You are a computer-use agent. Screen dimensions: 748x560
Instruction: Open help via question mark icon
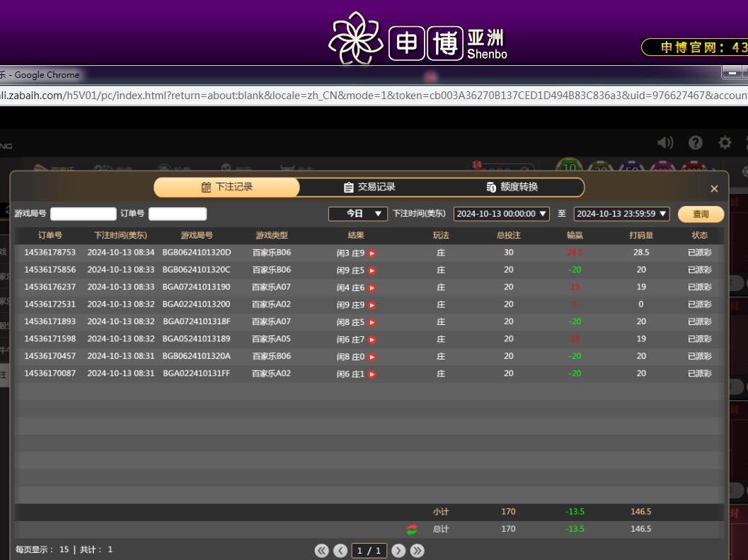tap(696, 142)
